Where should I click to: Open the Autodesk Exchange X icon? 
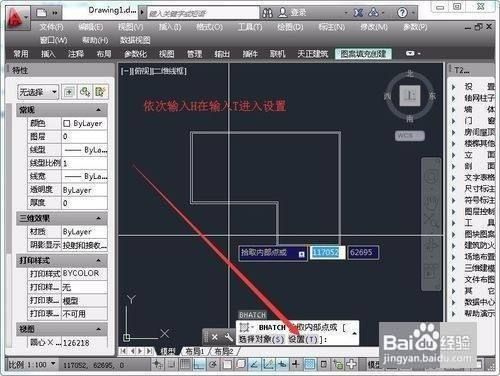(x=358, y=13)
